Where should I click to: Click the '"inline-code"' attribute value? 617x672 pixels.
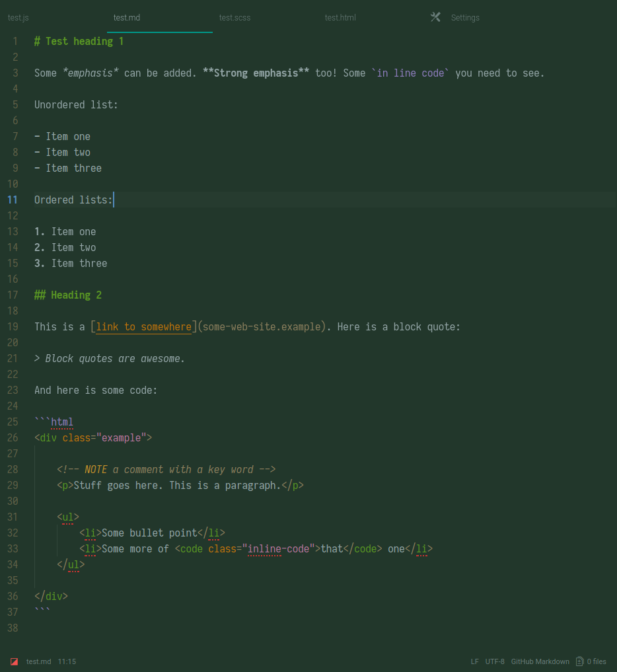point(279,548)
